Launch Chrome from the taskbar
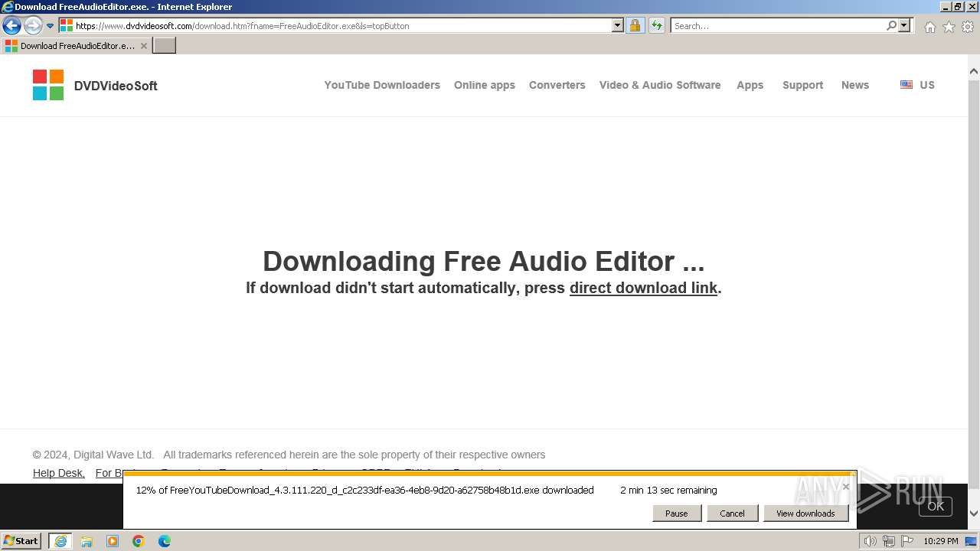The height and width of the screenshot is (551, 980). [x=139, y=541]
